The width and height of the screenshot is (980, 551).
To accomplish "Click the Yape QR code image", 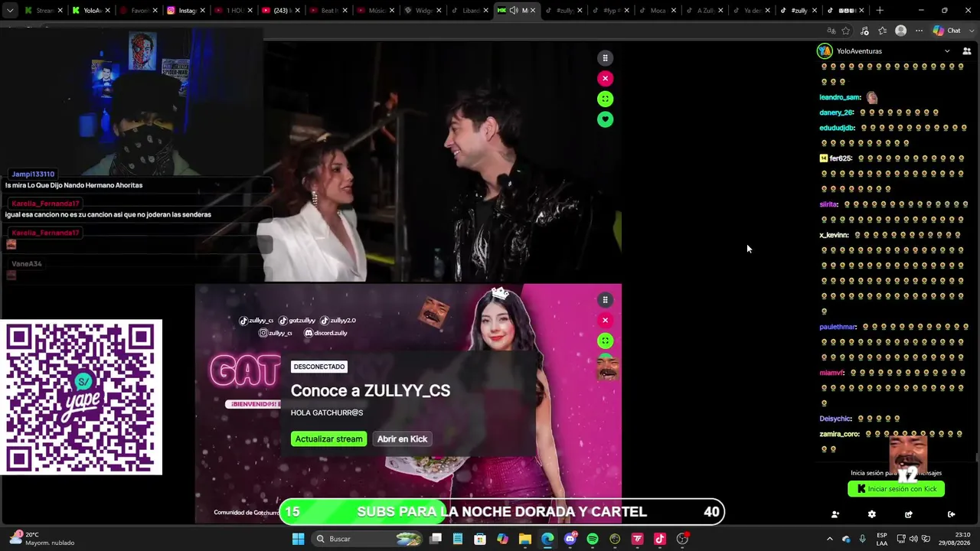I will 81,397.
